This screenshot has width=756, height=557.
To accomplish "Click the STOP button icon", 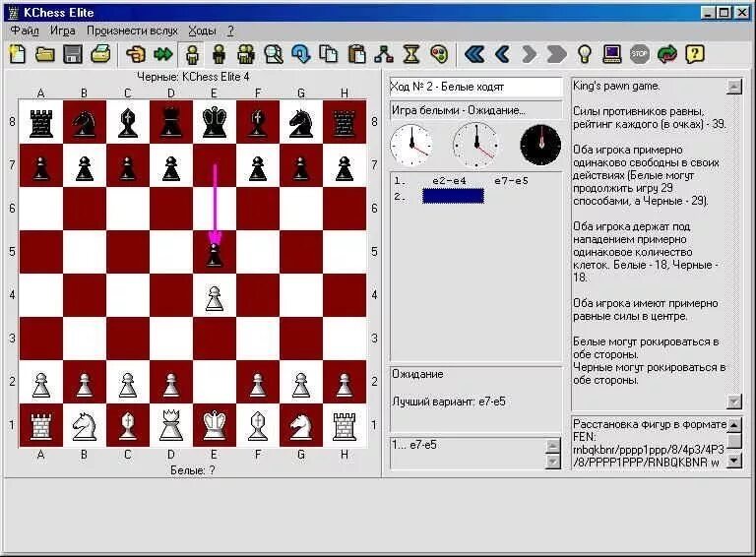I will coord(639,54).
